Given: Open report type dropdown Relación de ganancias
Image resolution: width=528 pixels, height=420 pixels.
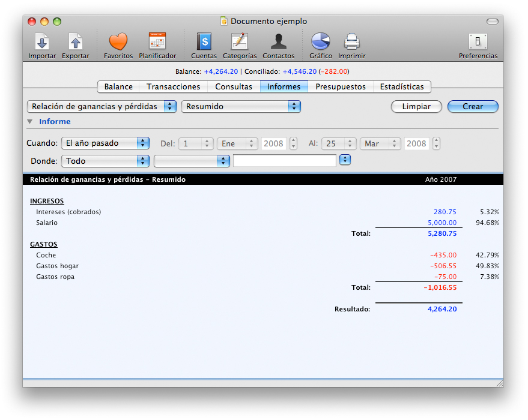Looking at the screenshot, I should click(102, 107).
